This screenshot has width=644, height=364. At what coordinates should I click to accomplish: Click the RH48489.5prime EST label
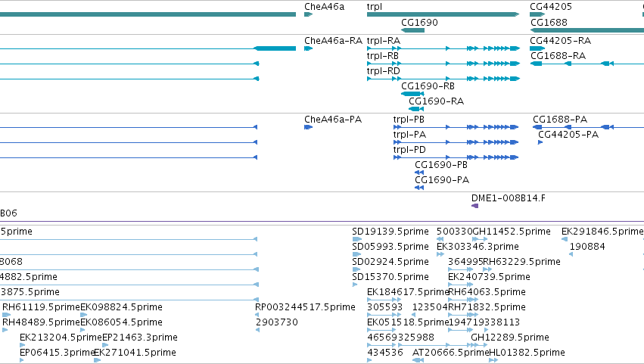tap(41, 322)
